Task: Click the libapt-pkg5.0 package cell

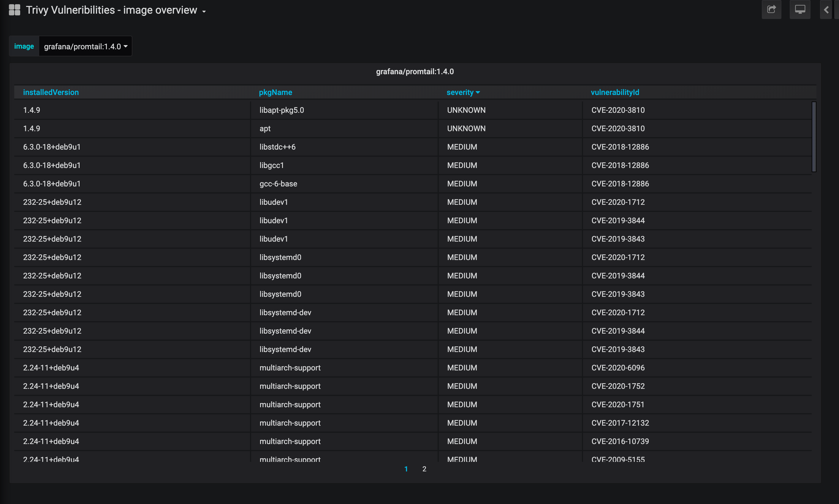Action: point(281,110)
